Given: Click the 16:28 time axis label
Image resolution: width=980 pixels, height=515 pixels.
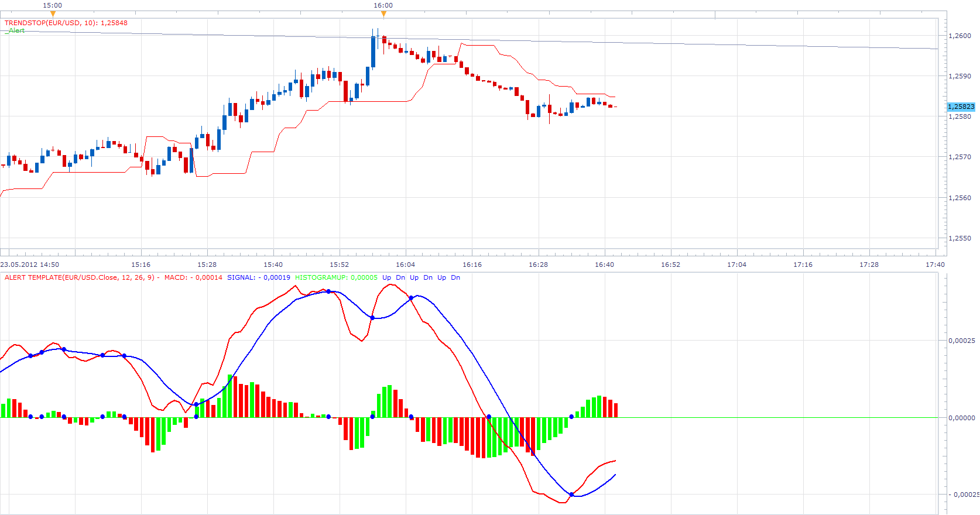Looking at the screenshot, I should (x=538, y=265).
